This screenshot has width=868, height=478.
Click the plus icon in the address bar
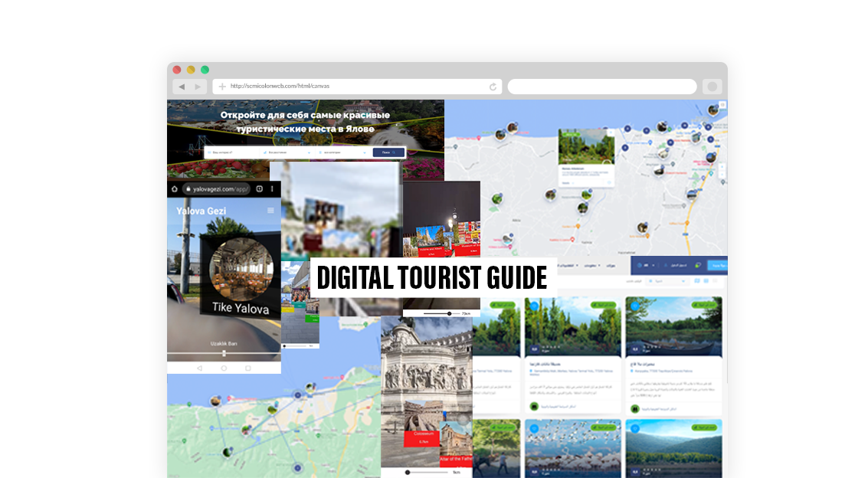pos(222,87)
